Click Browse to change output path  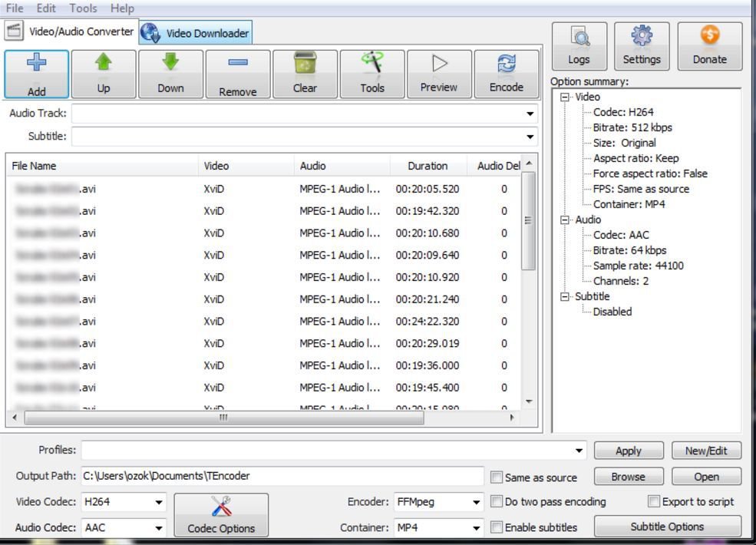628,477
